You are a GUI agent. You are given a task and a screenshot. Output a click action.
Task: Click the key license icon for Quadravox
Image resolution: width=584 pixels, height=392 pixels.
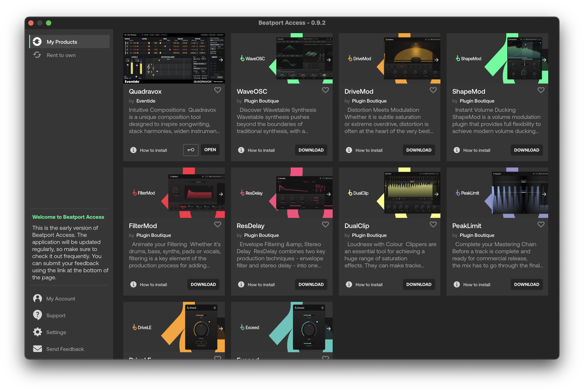191,150
